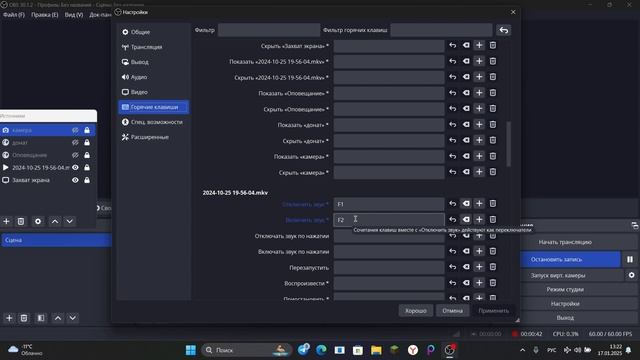The image size is (640, 360).
Task: Open source properties gear icon
Action: coord(38,221)
